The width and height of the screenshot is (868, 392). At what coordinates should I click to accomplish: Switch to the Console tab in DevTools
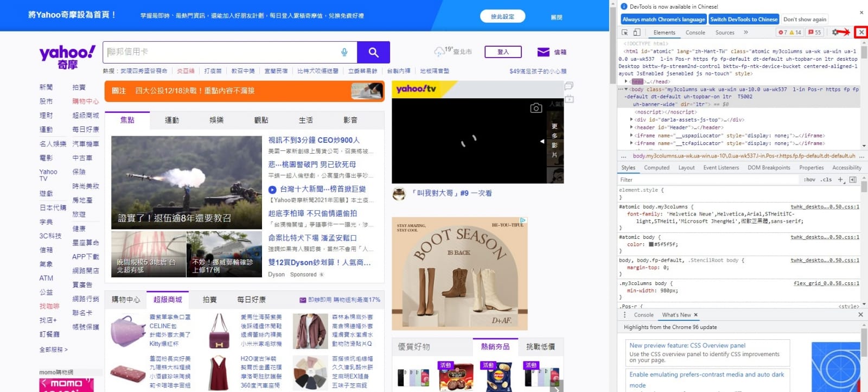tap(695, 33)
